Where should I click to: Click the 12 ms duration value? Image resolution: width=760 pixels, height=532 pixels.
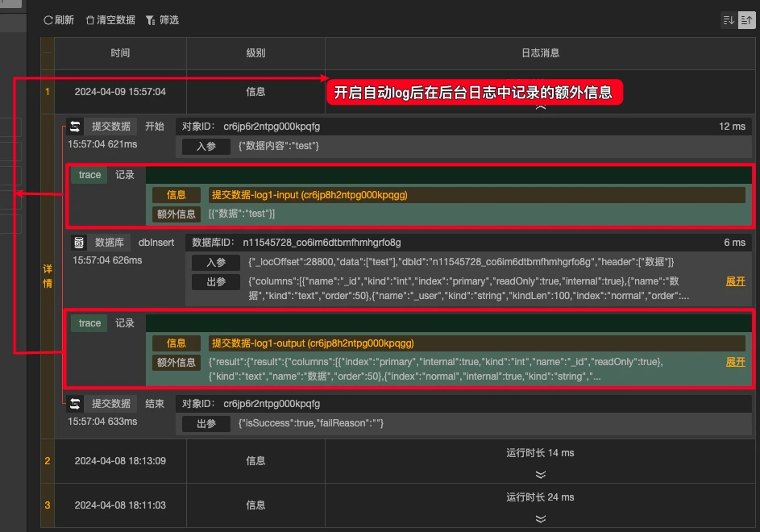click(x=732, y=127)
